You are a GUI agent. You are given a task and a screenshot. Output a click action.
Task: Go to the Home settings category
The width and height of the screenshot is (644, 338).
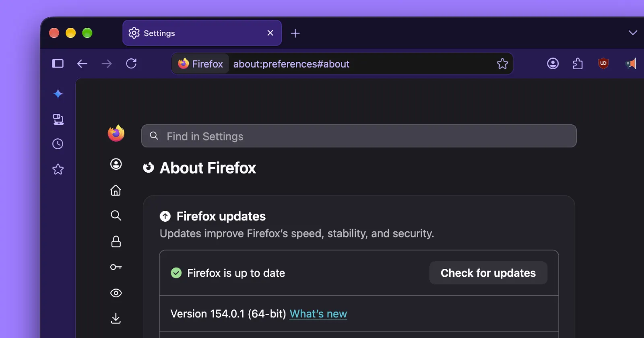click(116, 190)
